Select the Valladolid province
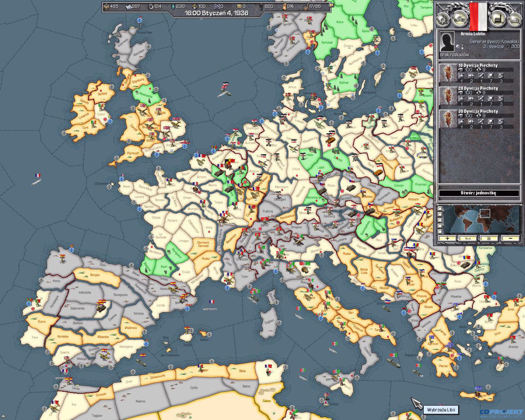This screenshot has width=525, height=420. click(x=85, y=292)
